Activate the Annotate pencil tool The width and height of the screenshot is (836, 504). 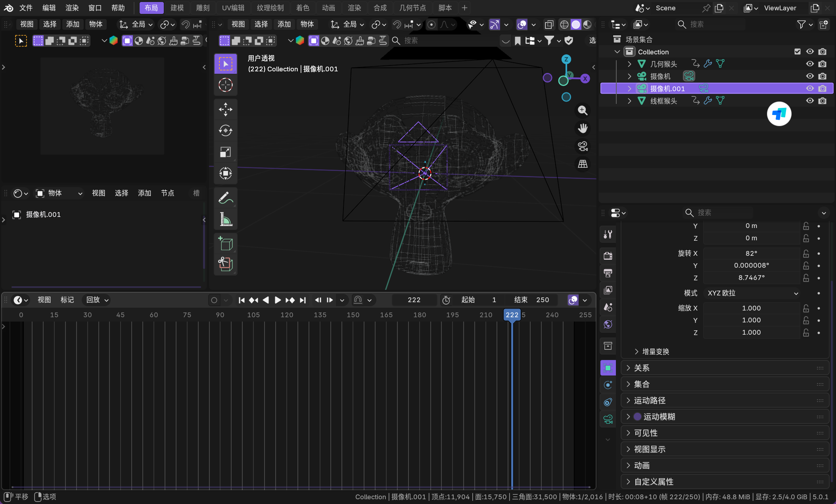click(225, 197)
